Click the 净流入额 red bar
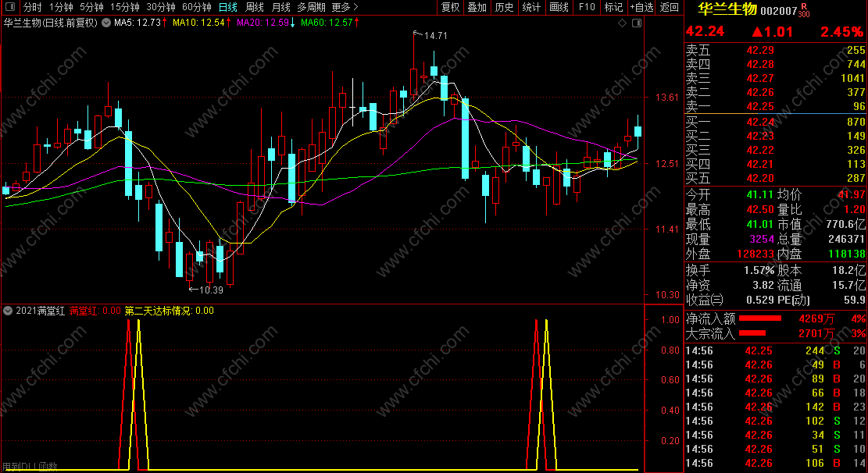Viewport: 868px width, 473px height. (760, 318)
